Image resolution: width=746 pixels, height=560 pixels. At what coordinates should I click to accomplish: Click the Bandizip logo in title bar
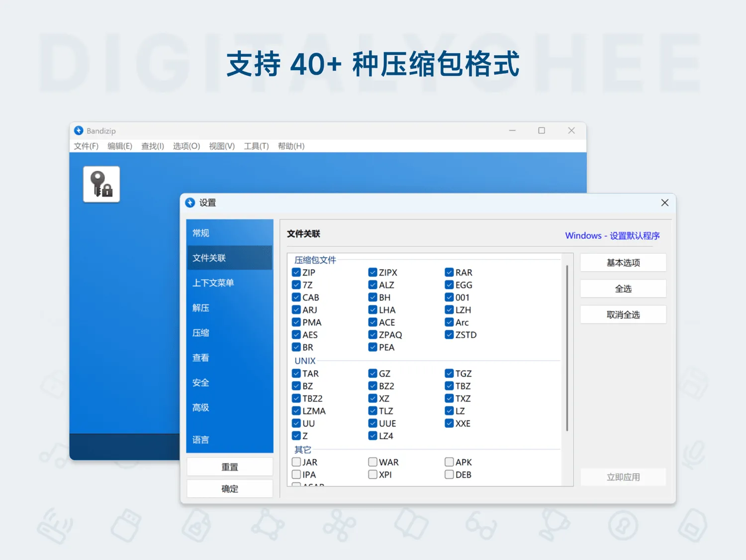tap(79, 131)
